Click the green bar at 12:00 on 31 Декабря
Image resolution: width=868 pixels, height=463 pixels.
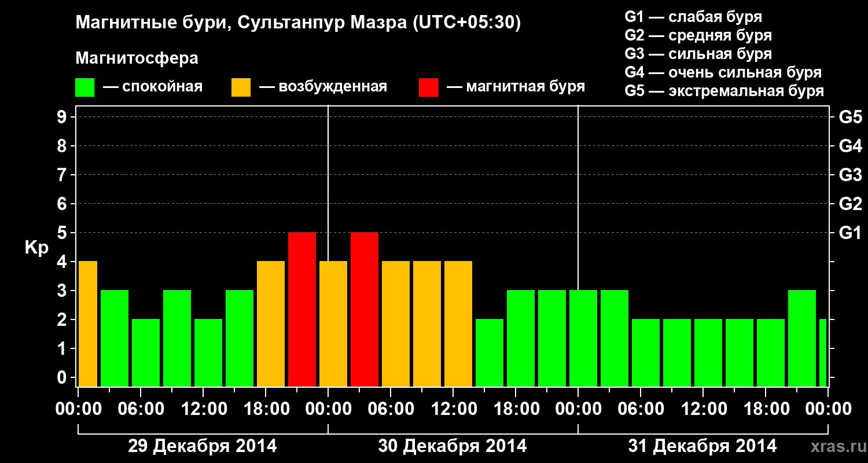pyautogui.click(x=708, y=353)
